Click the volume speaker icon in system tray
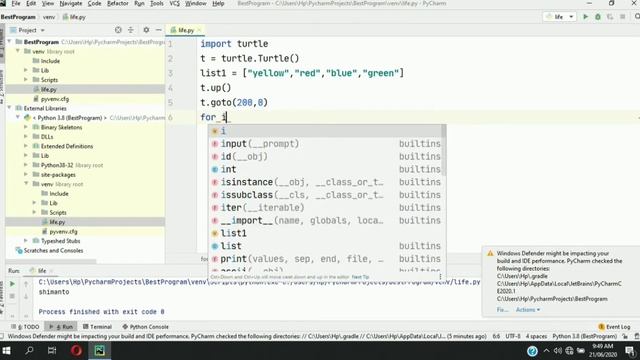Viewport: 640px width, 360px height. (x=558, y=351)
